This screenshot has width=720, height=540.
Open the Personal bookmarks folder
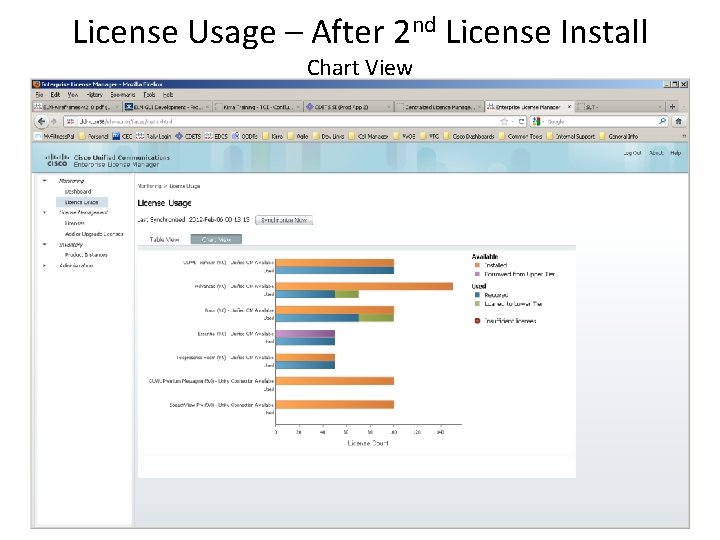(93, 136)
